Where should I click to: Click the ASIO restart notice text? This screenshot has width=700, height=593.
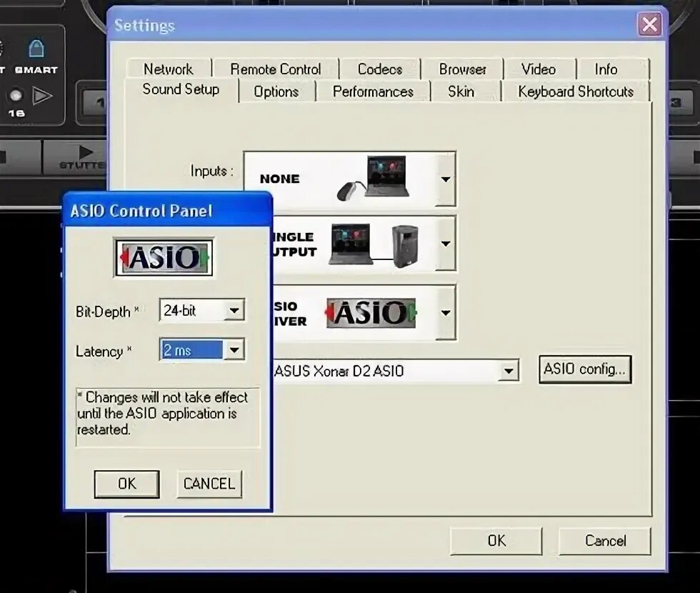pyautogui.click(x=163, y=414)
